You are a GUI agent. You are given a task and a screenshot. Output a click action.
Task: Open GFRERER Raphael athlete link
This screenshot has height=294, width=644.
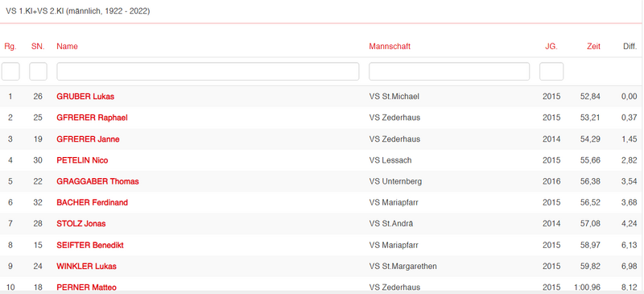(x=92, y=118)
